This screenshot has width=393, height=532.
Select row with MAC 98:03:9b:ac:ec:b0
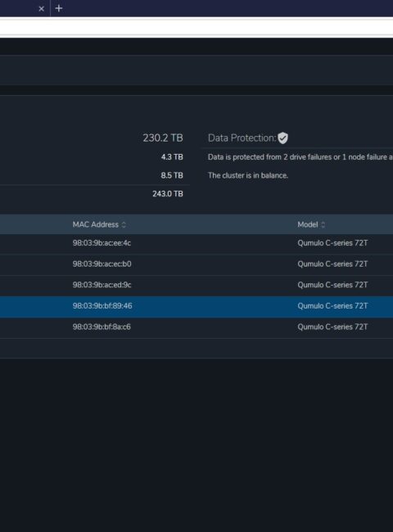coord(196,264)
